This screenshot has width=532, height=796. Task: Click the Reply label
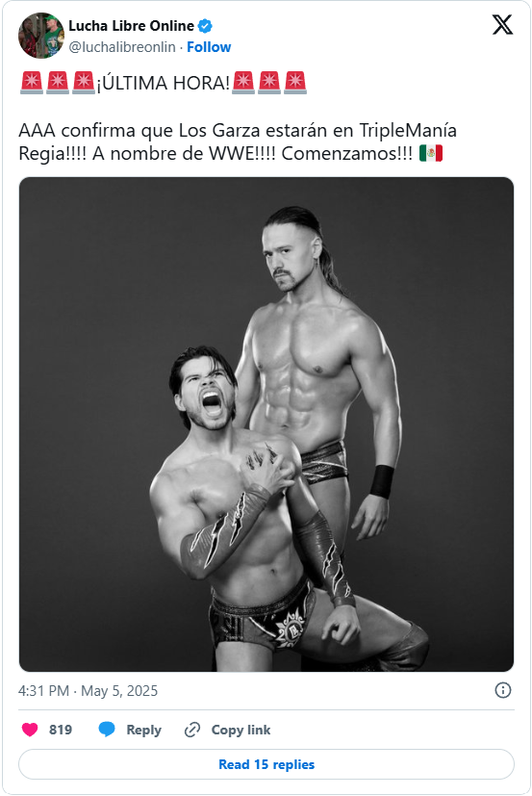pyautogui.click(x=143, y=730)
